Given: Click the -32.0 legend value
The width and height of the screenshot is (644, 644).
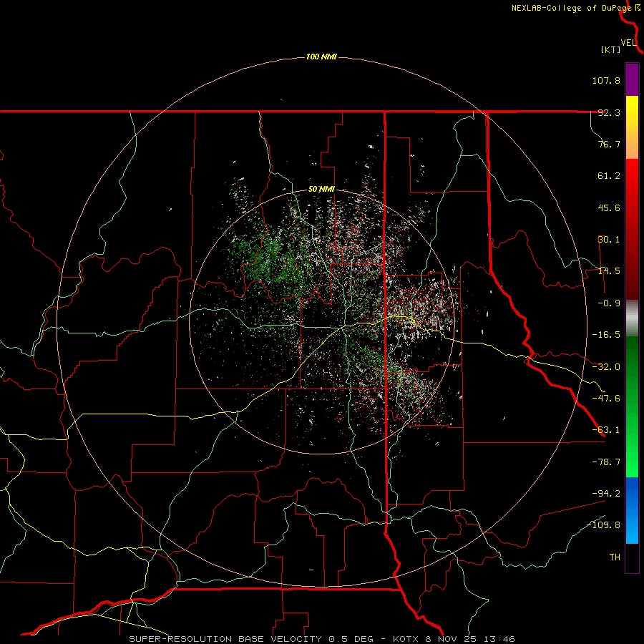Looking at the screenshot, I should click(x=606, y=367).
